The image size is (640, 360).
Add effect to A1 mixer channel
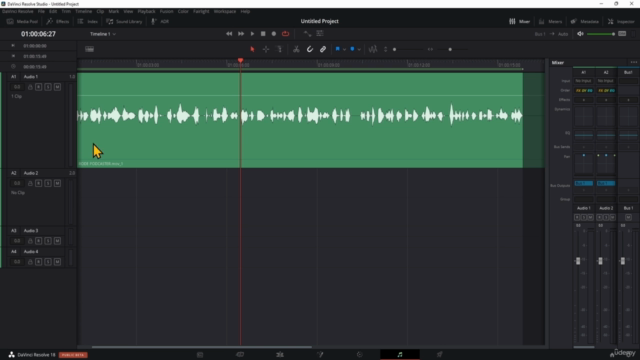click(584, 100)
